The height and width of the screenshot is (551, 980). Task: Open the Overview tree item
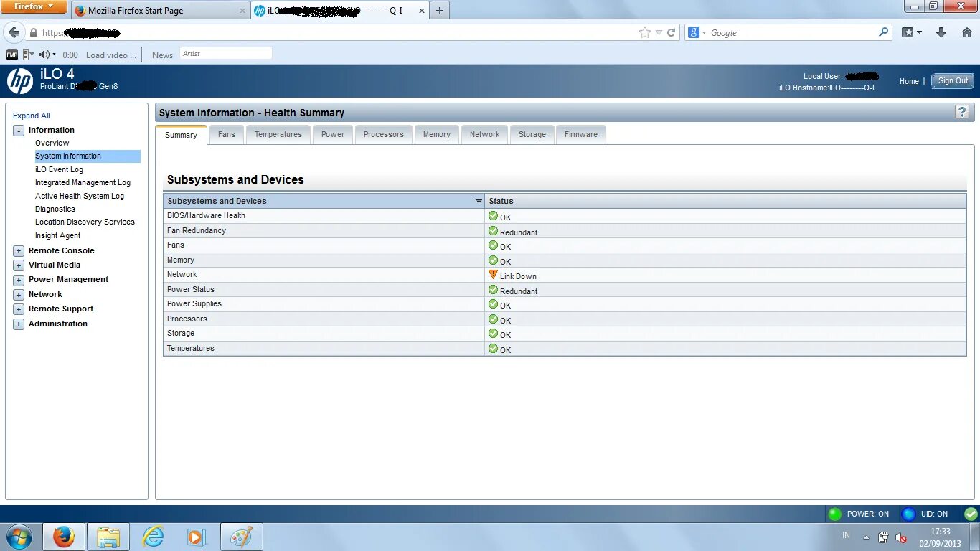coord(52,143)
